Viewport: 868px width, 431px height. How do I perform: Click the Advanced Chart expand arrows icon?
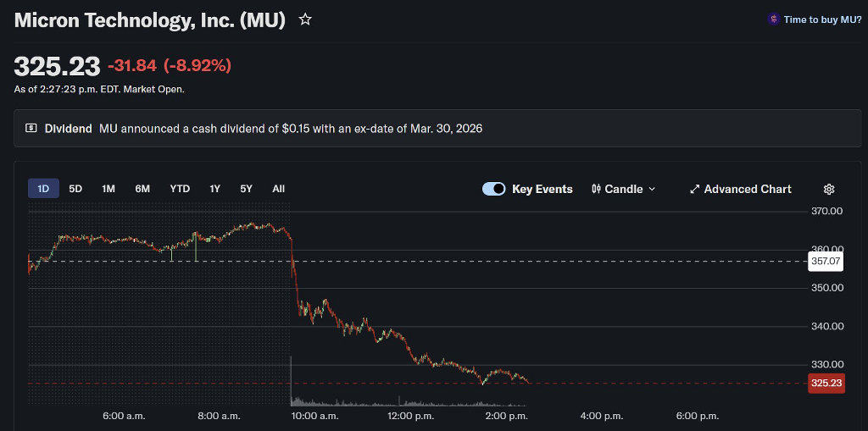[694, 189]
